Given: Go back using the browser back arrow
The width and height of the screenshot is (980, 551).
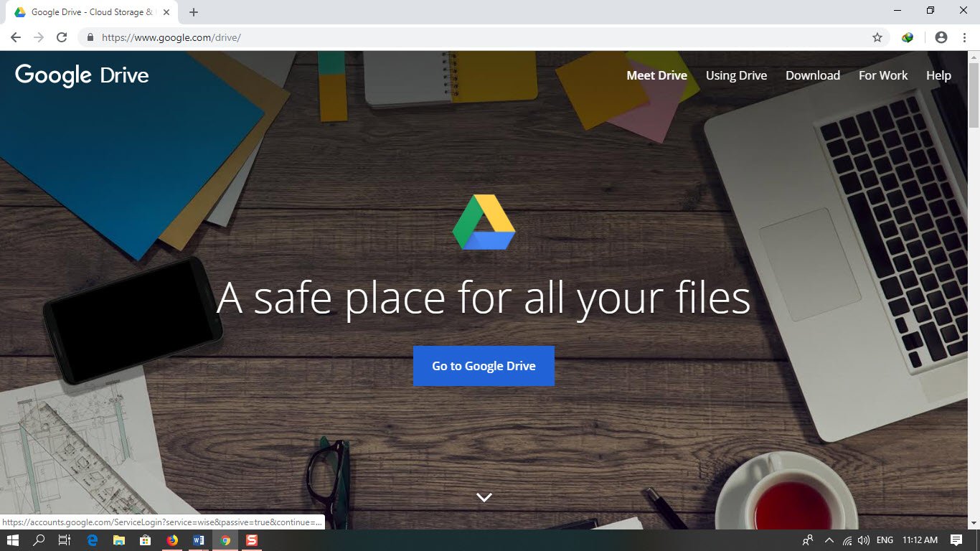Looking at the screenshot, I should [x=15, y=37].
